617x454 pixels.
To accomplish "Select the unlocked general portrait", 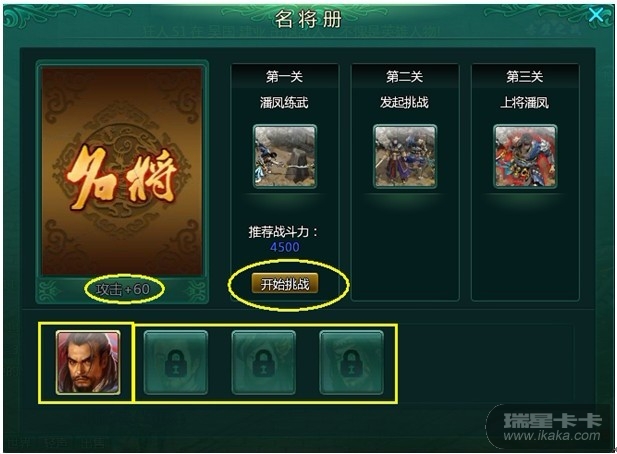I will tap(88, 362).
